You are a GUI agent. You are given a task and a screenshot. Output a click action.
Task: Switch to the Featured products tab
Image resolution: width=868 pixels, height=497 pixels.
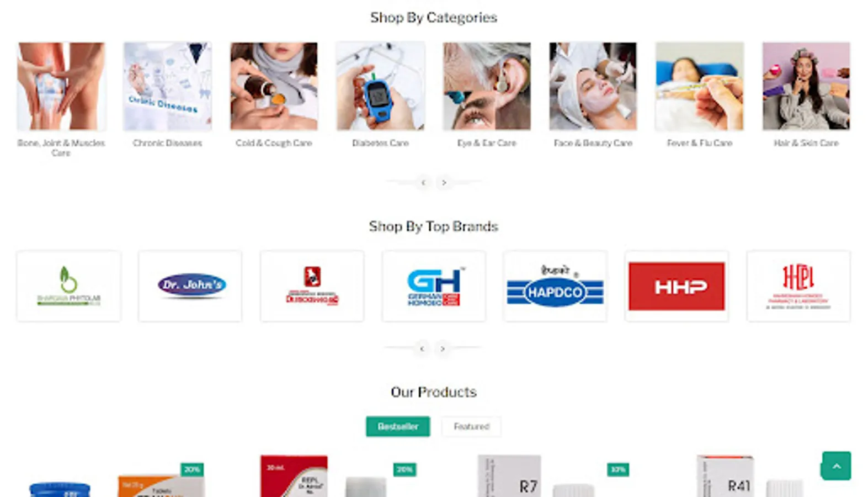click(471, 426)
